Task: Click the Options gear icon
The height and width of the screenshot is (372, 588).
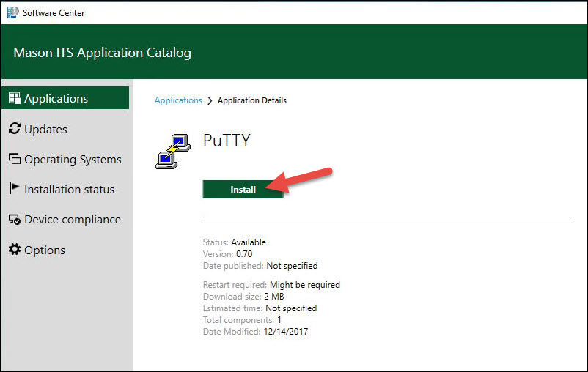Action: pyautogui.click(x=14, y=250)
